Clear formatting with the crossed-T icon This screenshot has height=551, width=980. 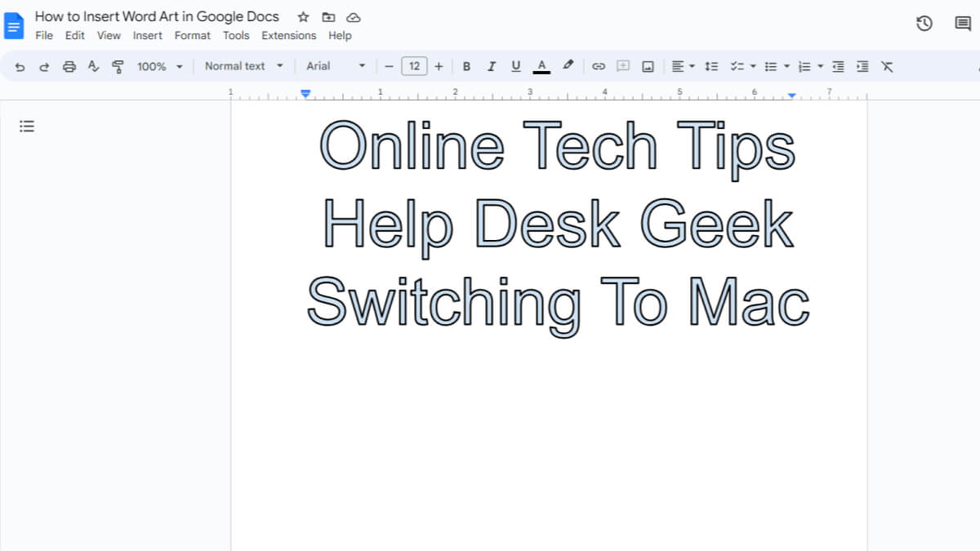coord(888,66)
